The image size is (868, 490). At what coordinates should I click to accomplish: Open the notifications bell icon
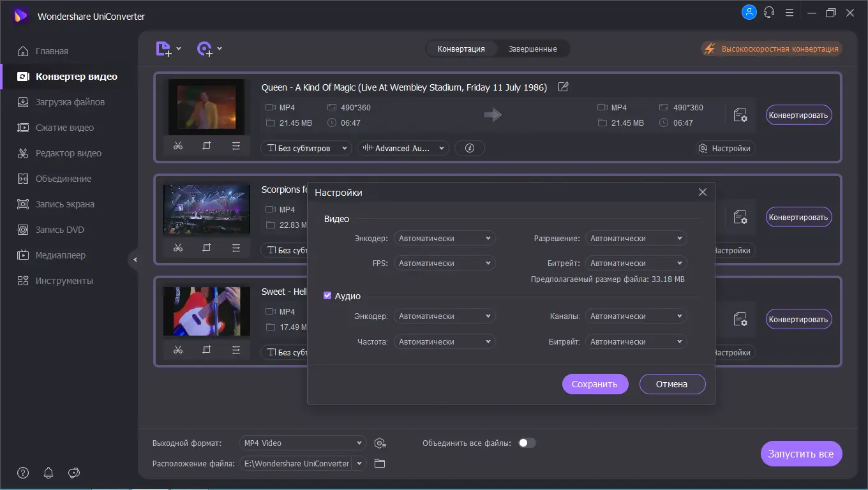(x=49, y=473)
